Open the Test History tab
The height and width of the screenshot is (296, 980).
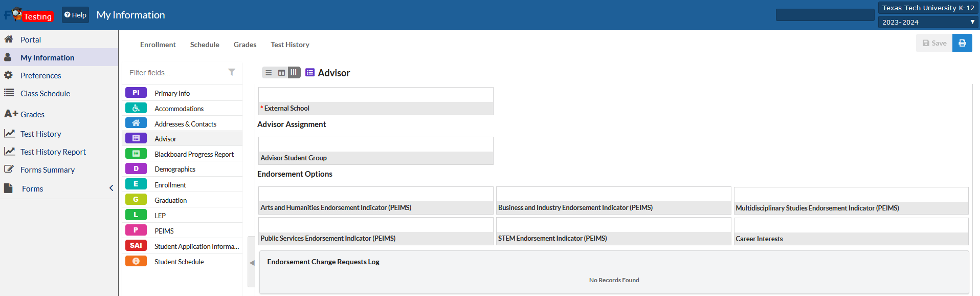click(x=290, y=45)
